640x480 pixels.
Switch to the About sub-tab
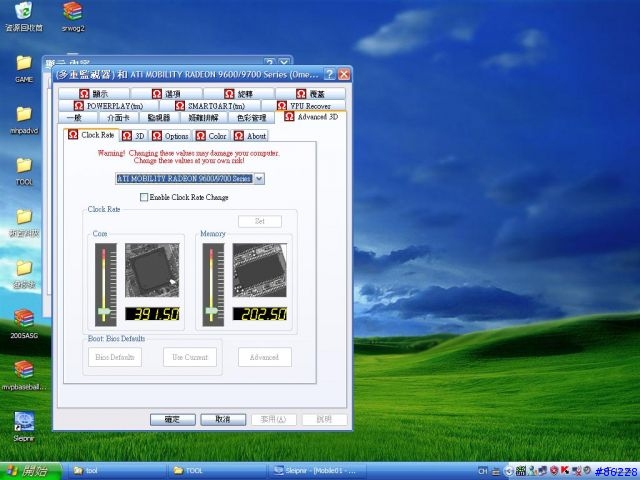point(250,136)
